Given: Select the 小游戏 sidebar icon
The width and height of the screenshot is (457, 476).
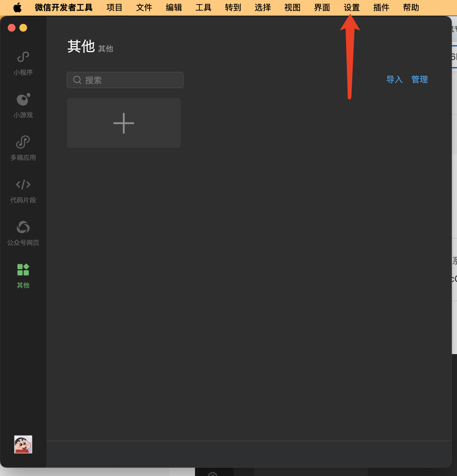Looking at the screenshot, I should (x=23, y=99).
